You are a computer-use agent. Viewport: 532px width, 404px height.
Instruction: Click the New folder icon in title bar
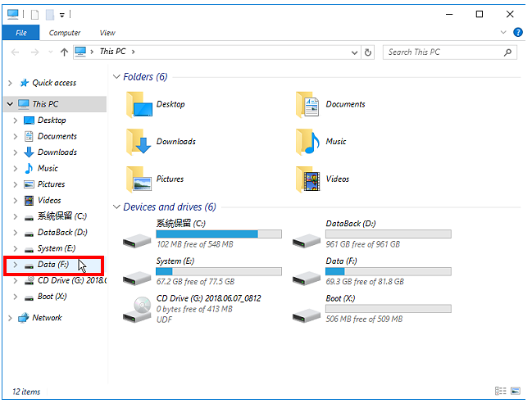click(50, 14)
